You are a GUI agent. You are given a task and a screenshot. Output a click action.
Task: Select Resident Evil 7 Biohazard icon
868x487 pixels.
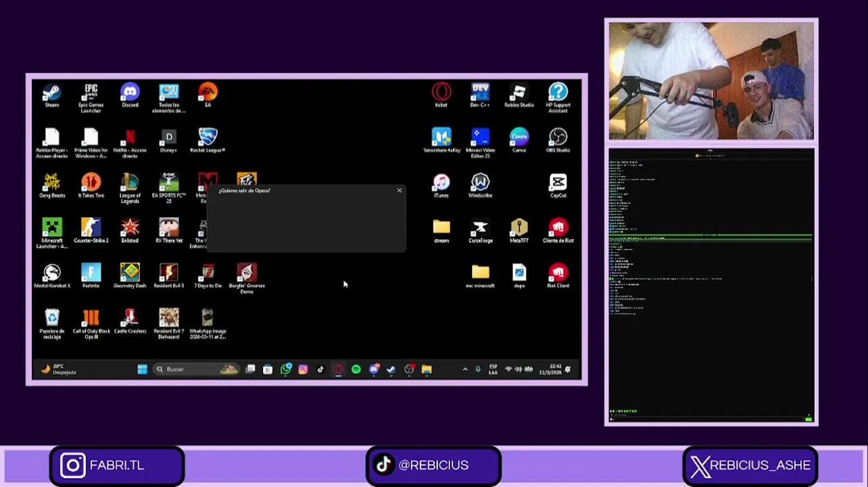click(x=168, y=325)
